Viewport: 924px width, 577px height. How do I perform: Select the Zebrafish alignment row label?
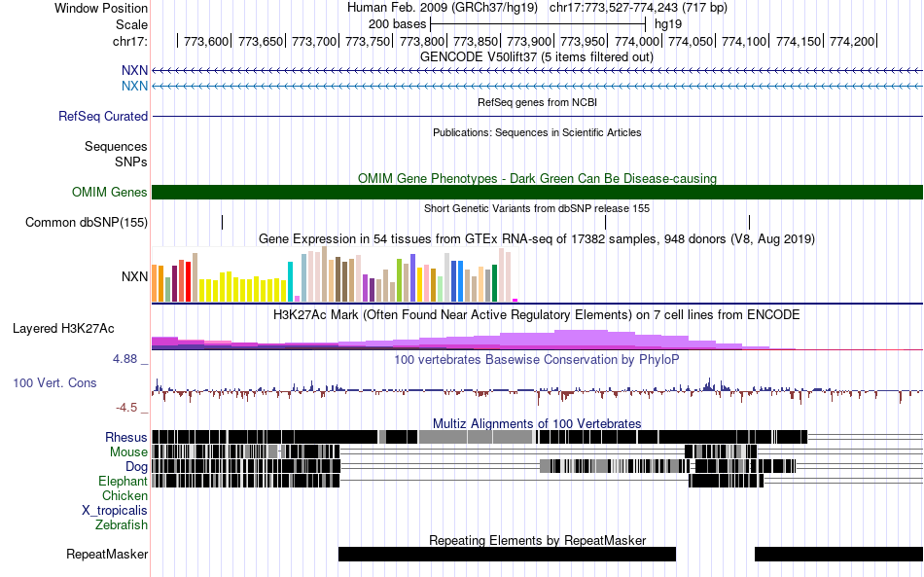pyautogui.click(x=122, y=524)
